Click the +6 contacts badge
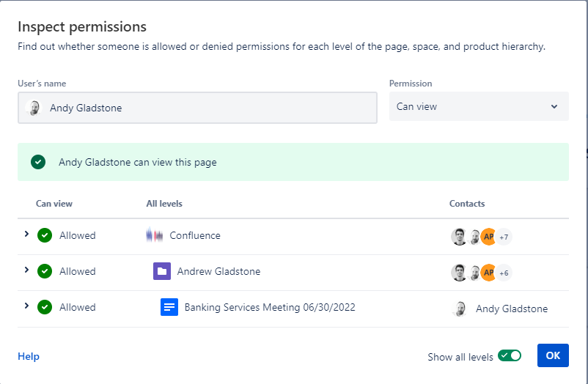 (504, 273)
